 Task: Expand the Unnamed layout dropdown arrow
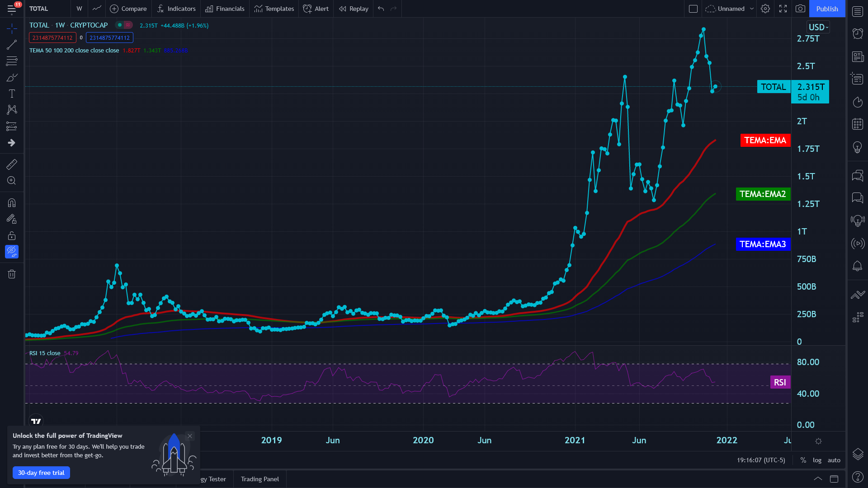pos(752,9)
